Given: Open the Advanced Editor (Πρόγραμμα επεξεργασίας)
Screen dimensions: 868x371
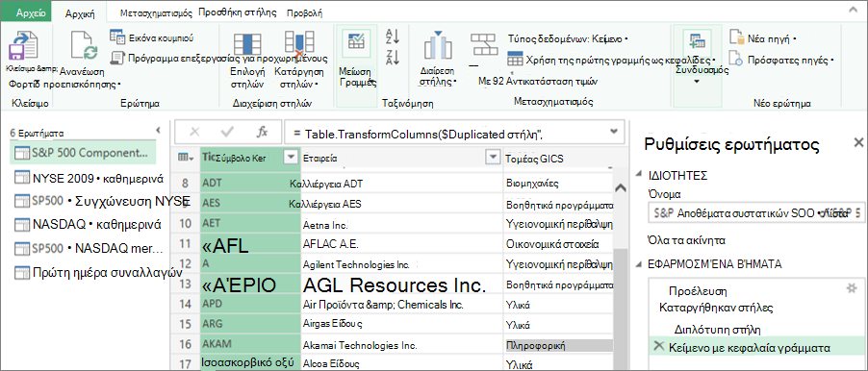Looking at the screenshot, I should coord(219,58).
